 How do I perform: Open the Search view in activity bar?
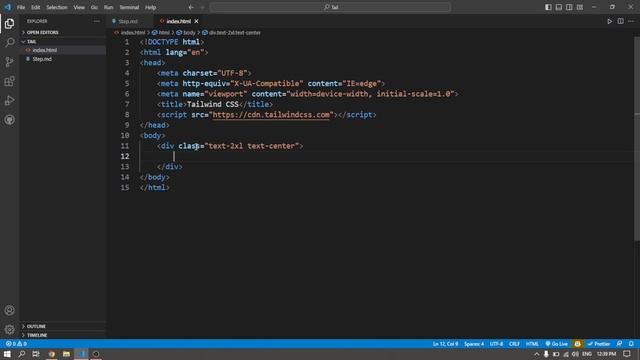[x=9, y=42]
